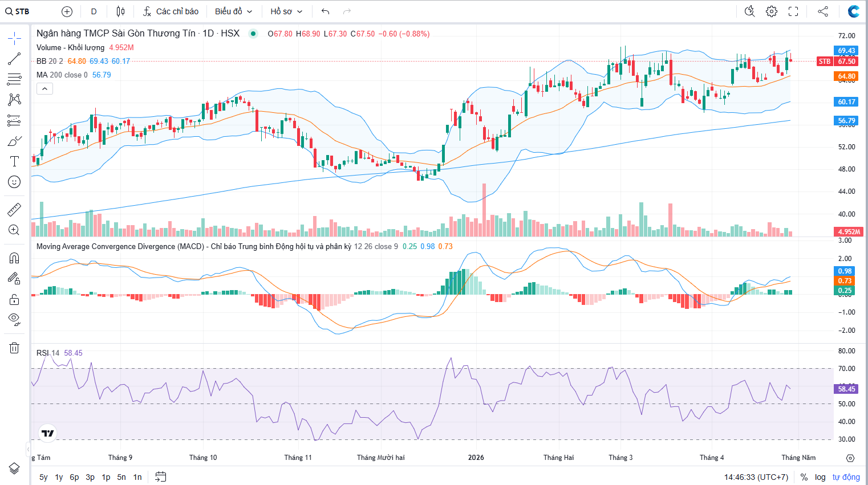Screen dimensions: 868x485
Task: Toggle magnet mode for drawings
Action: pyautogui.click(x=14, y=258)
